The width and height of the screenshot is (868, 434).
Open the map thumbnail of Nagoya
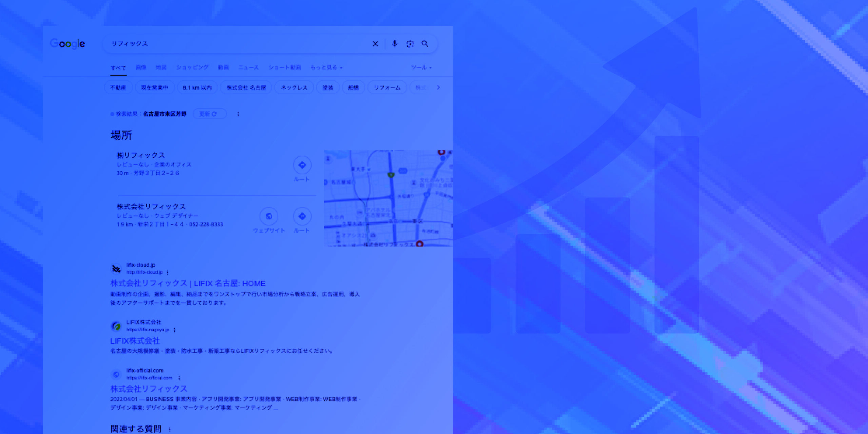[388, 198]
